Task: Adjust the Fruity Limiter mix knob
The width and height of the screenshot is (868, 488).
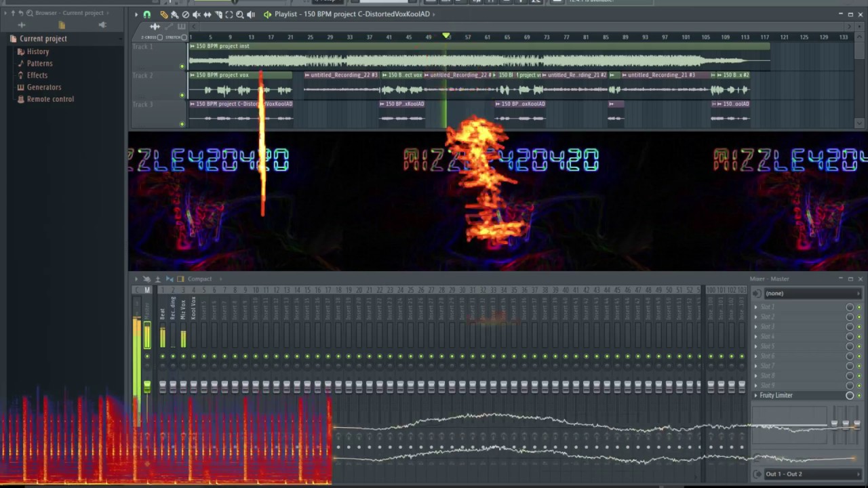Action: (850, 395)
